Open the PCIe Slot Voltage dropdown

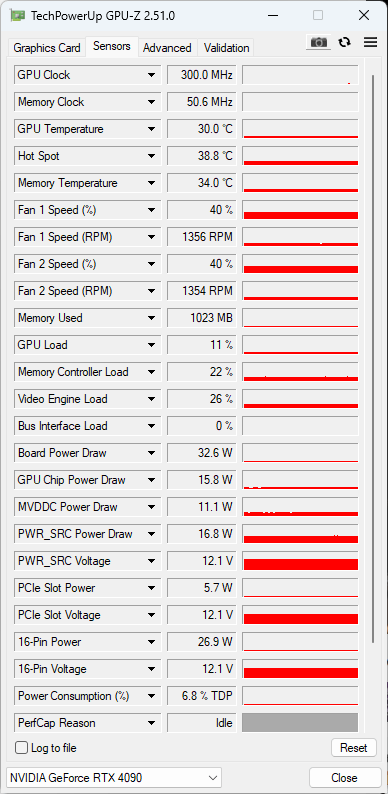tap(151, 615)
